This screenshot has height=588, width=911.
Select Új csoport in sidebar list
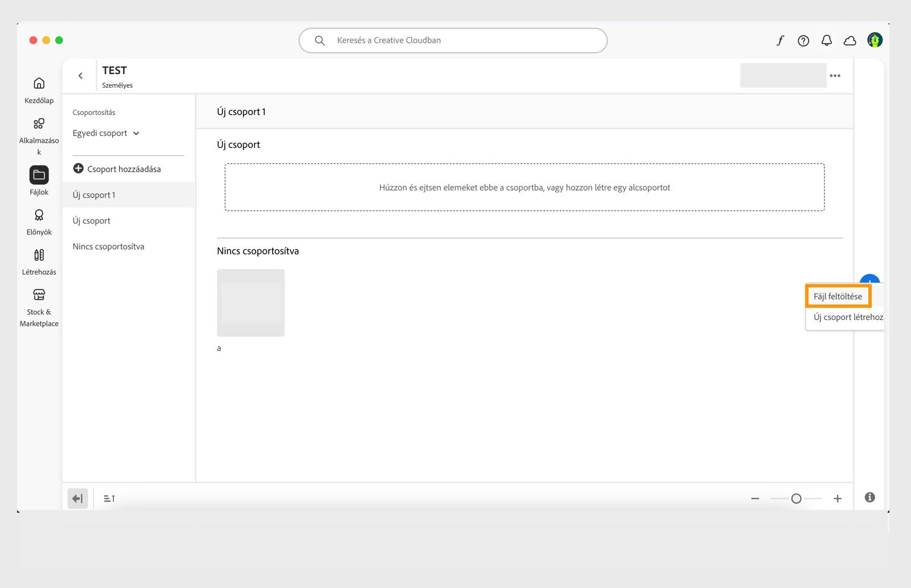click(x=129, y=221)
